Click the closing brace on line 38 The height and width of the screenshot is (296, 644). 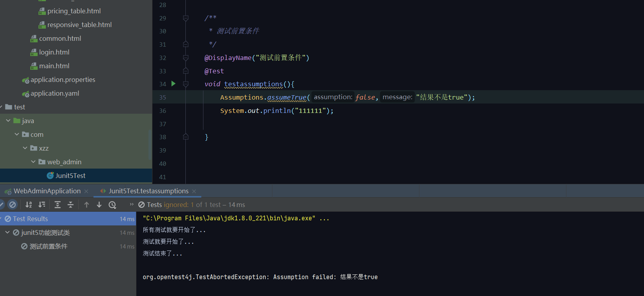coord(207,137)
